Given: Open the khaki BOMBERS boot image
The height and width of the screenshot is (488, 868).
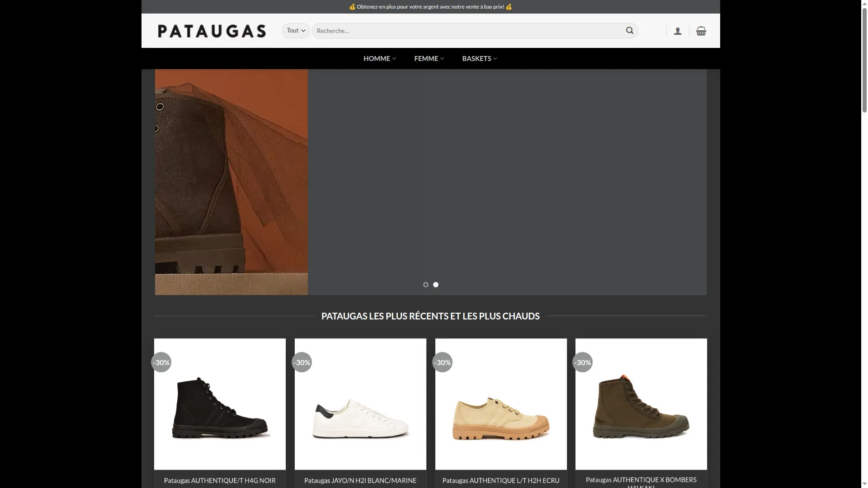Looking at the screenshot, I should click(x=641, y=404).
